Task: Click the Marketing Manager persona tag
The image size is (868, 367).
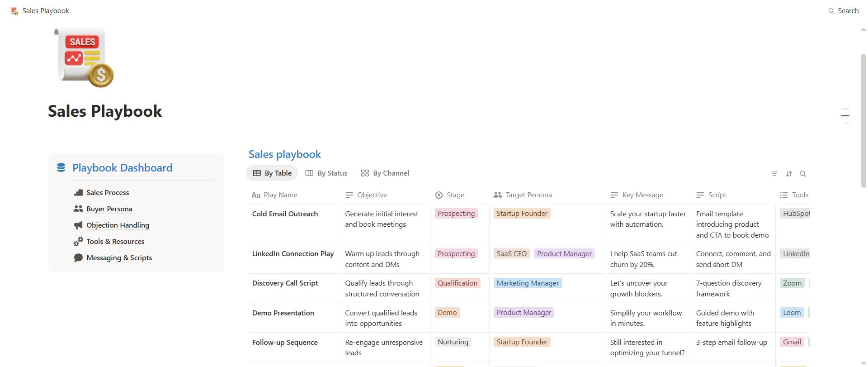Action: click(x=528, y=283)
